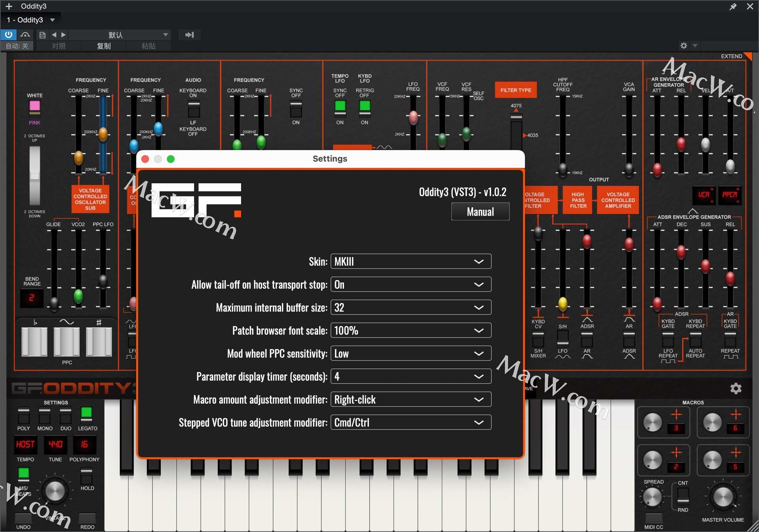
Task: Toggle the HOLD switch
Action: pyautogui.click(x=87, y=476)
